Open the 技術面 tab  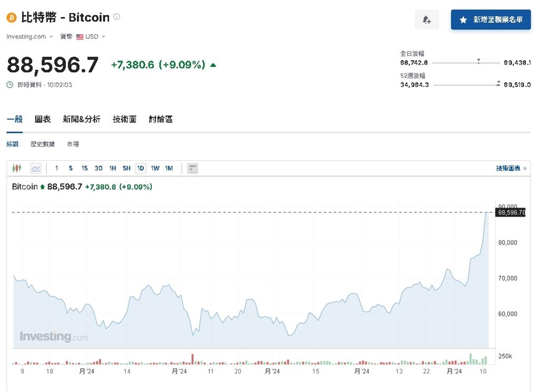124,119
